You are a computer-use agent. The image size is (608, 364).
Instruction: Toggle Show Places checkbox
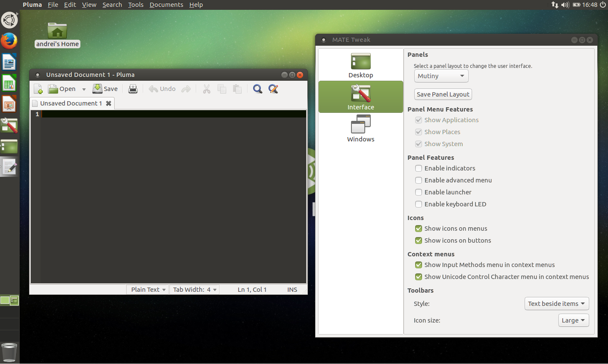click(419, 132)
